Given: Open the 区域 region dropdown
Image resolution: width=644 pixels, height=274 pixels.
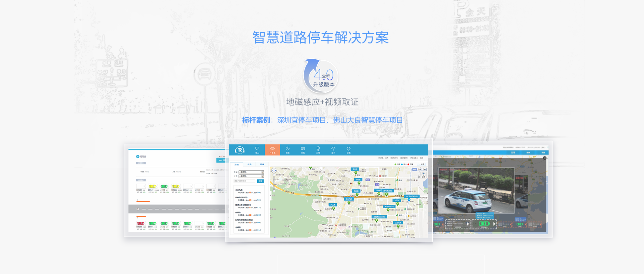Looking at the screenshot, I should 251,172.
